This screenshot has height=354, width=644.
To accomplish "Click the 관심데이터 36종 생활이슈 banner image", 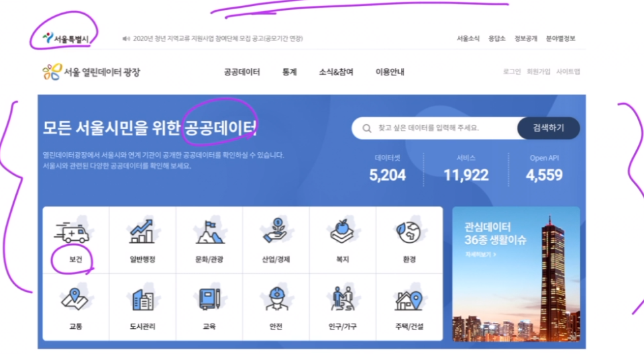I will (x=516, y=274).
